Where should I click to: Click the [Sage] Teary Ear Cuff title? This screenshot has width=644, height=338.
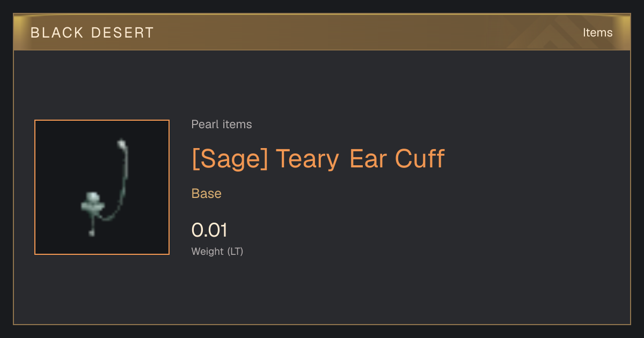click(x=318, y=159)
